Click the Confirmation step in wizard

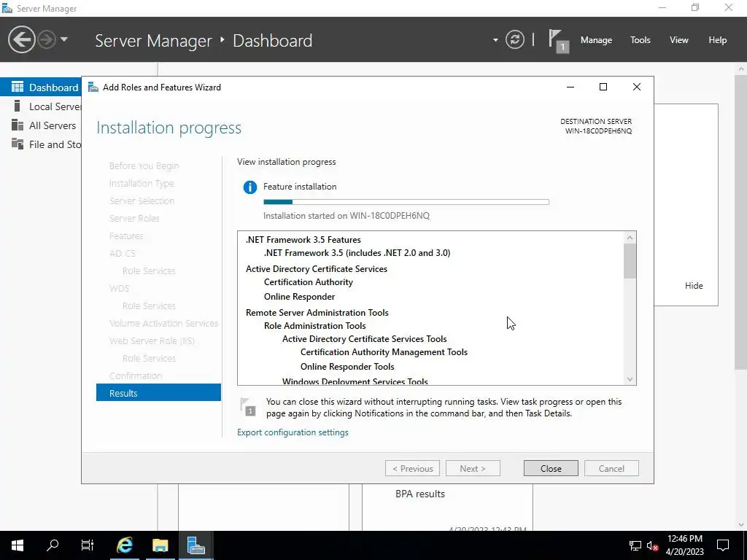[136, 376]
